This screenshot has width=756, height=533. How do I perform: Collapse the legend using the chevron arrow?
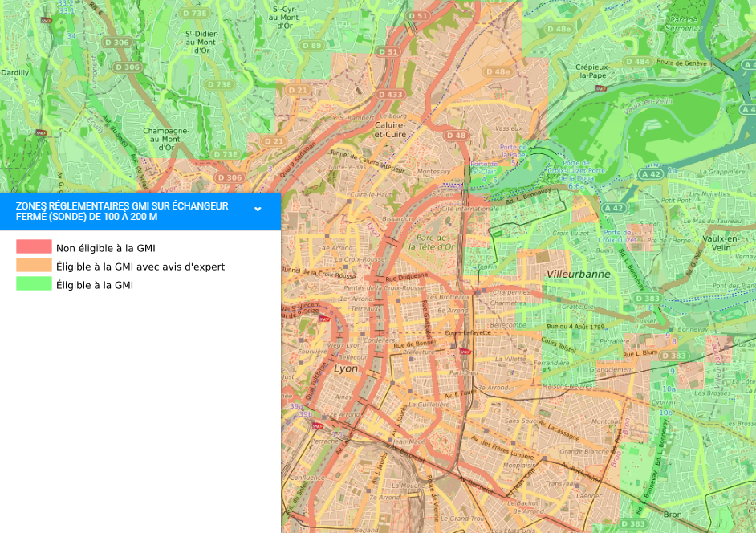(x=258, y=210)
